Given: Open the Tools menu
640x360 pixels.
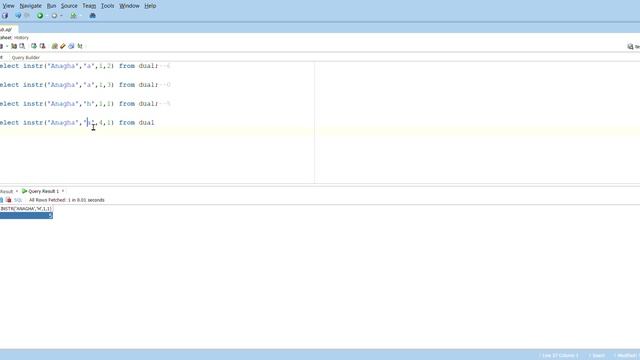Looking at the screenshot, I should 108,6.
